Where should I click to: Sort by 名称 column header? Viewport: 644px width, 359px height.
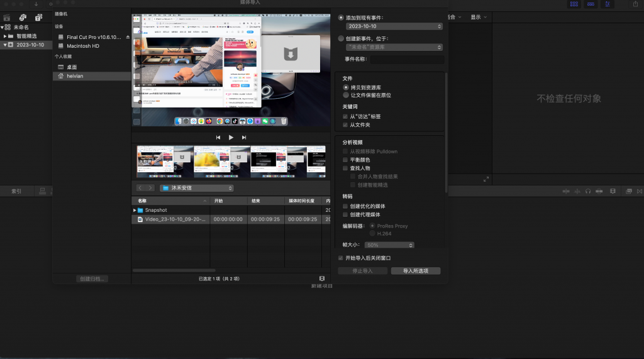point(171,201)
